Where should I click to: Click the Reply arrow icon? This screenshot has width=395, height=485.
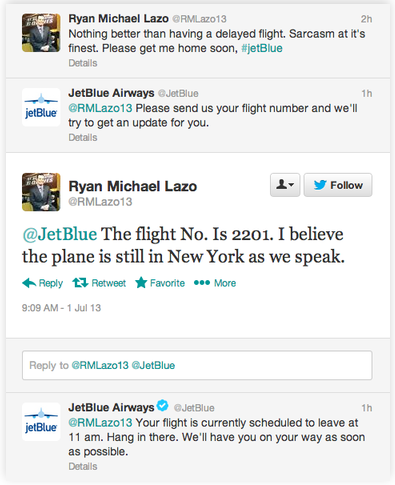pyautogui.click(x=29, y=283)
